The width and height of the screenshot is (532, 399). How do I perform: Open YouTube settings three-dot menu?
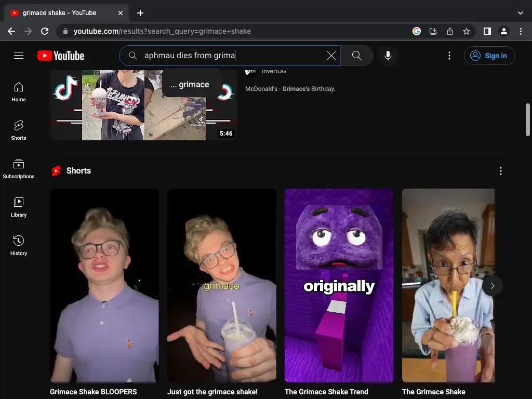[x=449, y=56]
